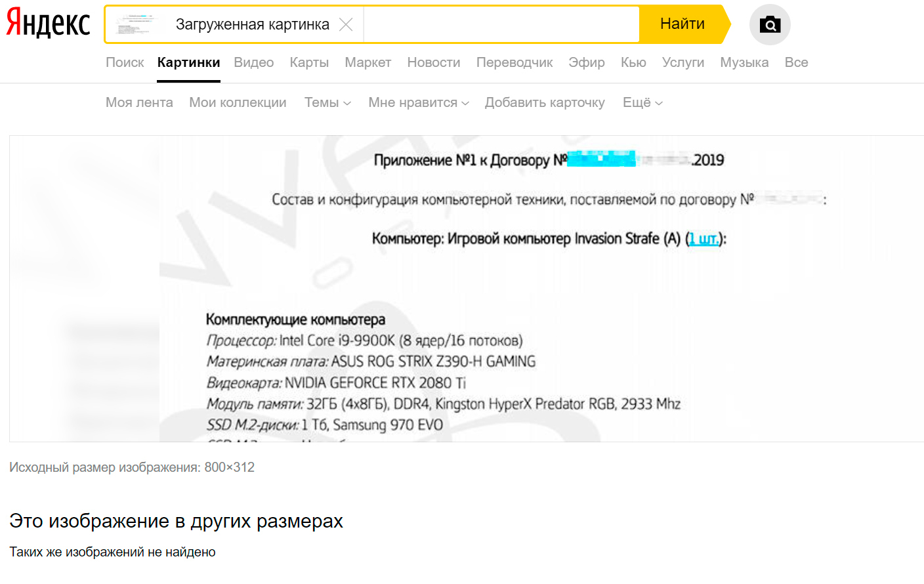Viewport: 924px width, 584px height.
Task: Open the Маркет tab
Action: (x=368, y=62)
